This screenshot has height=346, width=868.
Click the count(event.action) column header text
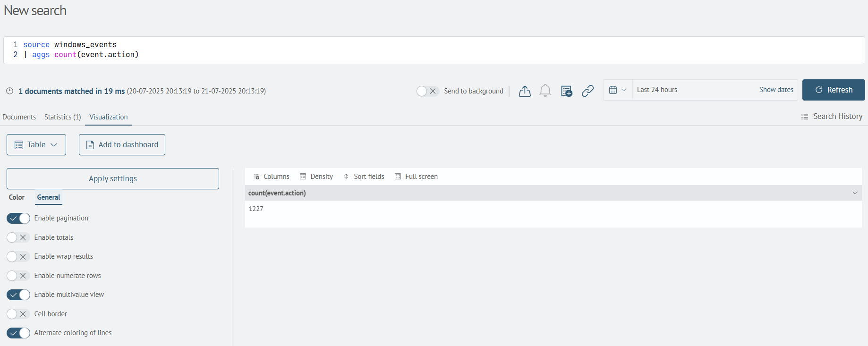click(277, 193)
